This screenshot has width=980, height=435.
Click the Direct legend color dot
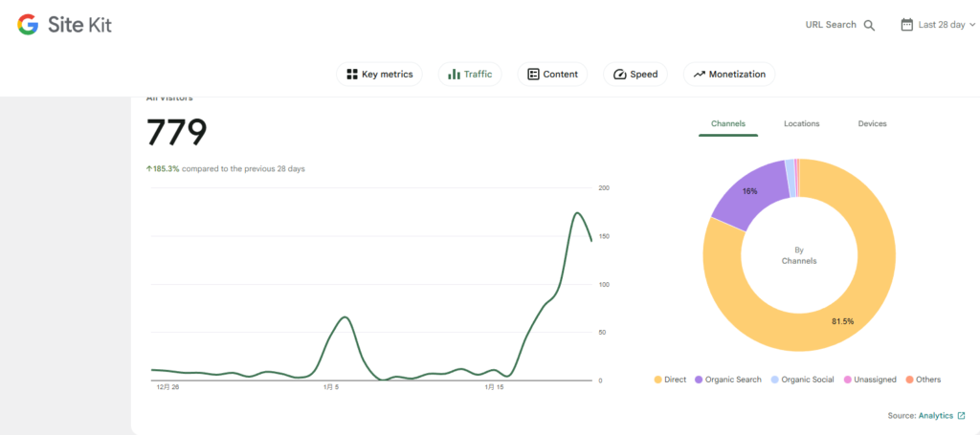point(657,380)
